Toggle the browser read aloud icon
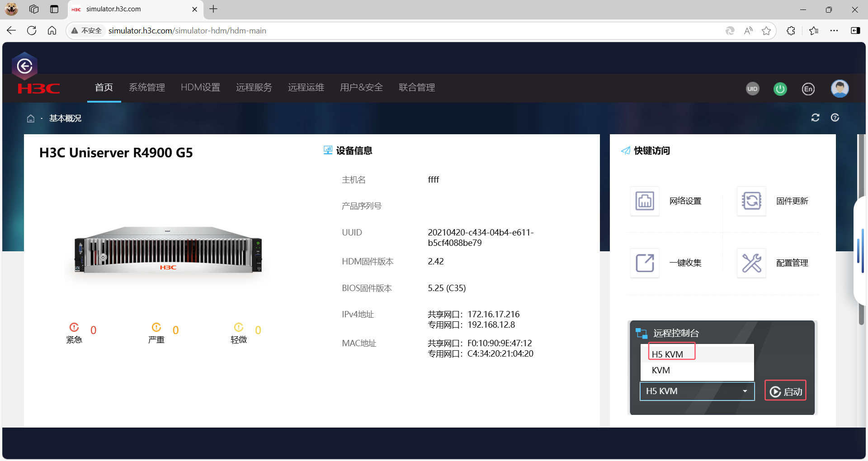 [x=749, y=31]
